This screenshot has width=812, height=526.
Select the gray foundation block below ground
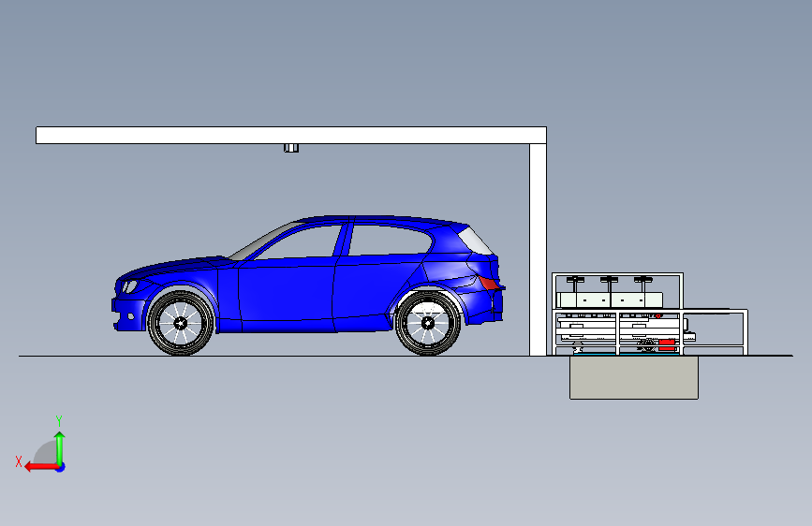point(634,377)
